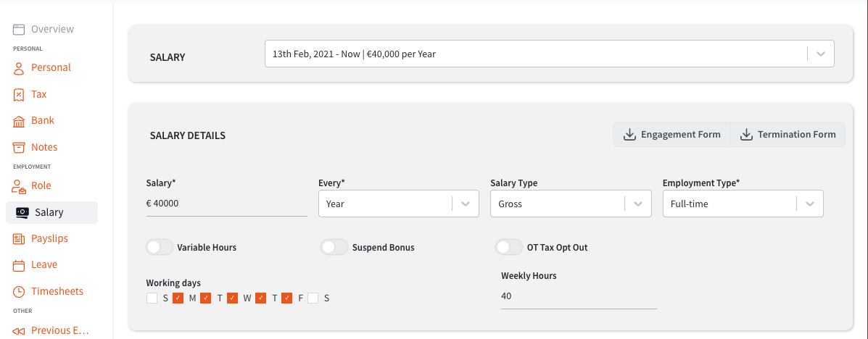Click the Working days label
Image resolution: width=868 pixels, height=339 pixels.
pos(173,283)
